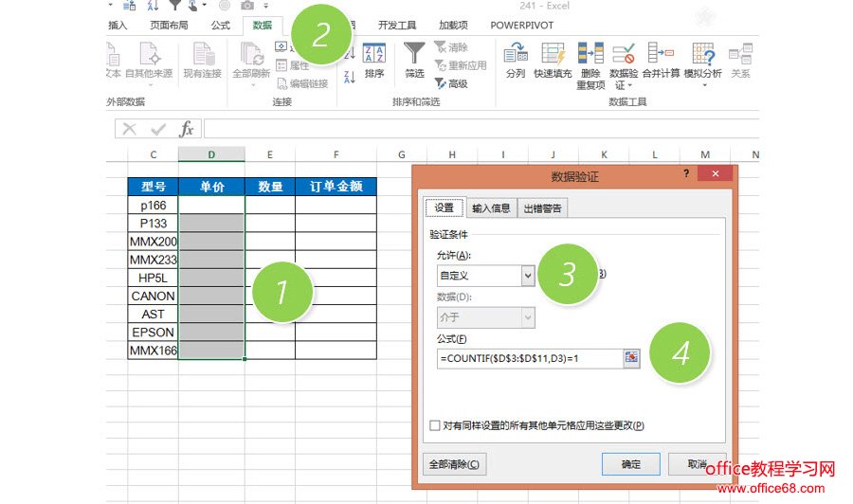
Task: Click the 关系 relationships icon
Action: tap(740, 61)
